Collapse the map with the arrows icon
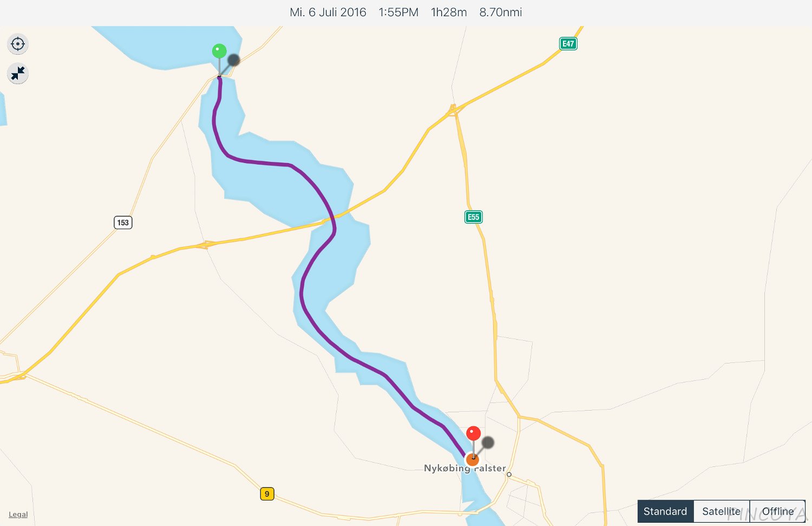 tap(18, 73)
